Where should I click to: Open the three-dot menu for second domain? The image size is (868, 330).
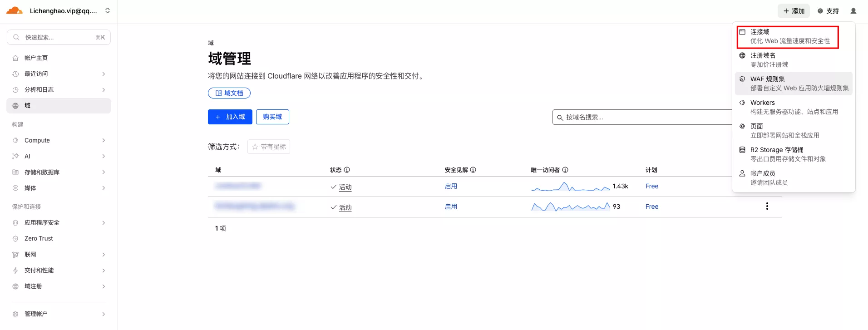[767, 207]
